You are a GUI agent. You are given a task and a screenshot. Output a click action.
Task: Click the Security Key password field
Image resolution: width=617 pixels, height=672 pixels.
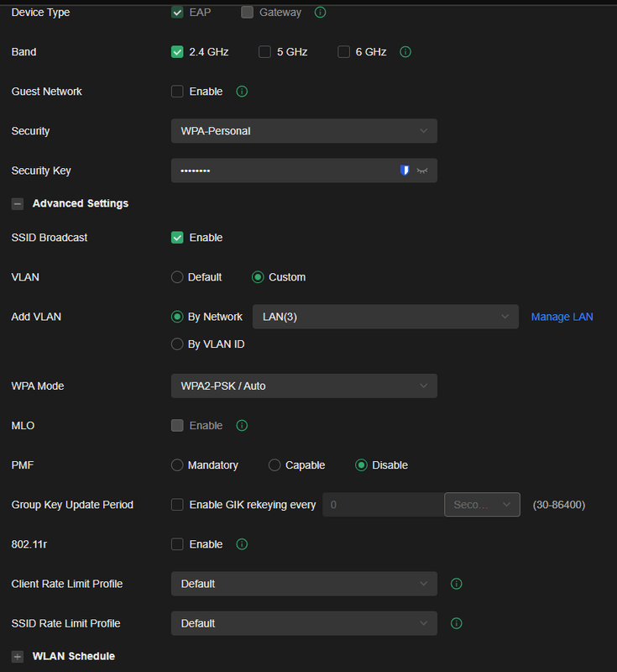(x=281, y=171)
